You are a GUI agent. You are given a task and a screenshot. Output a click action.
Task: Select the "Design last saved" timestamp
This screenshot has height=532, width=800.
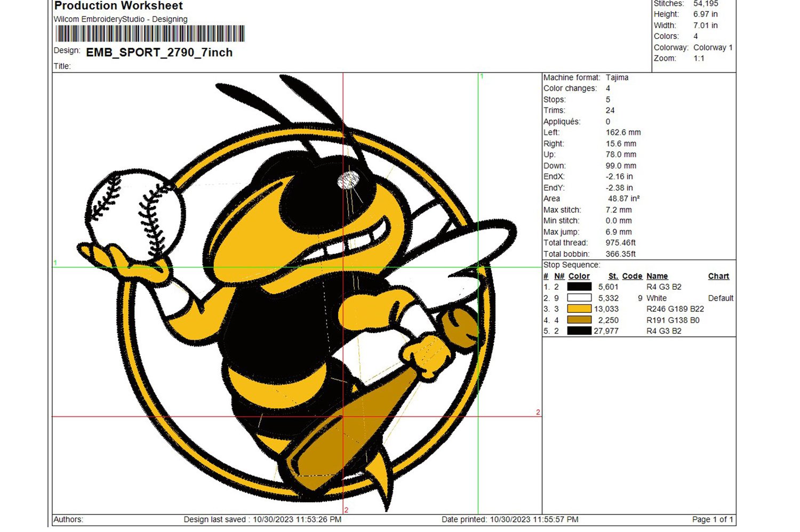click(x=262, y=519)
